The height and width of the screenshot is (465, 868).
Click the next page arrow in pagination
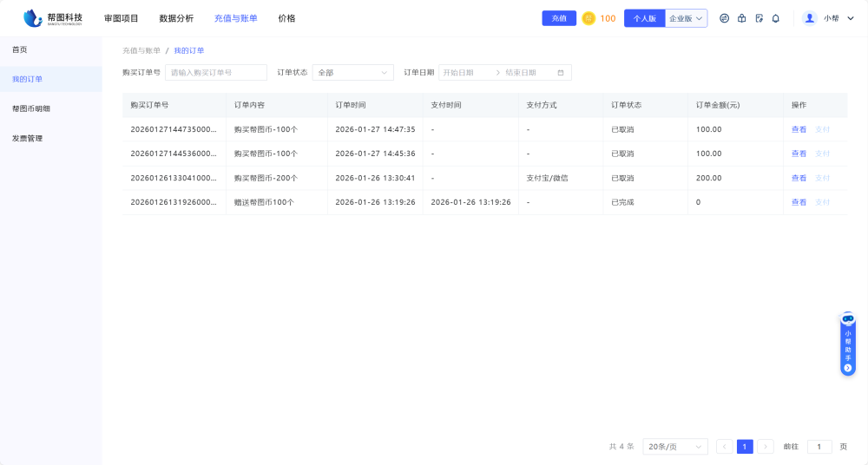[766, 447]
